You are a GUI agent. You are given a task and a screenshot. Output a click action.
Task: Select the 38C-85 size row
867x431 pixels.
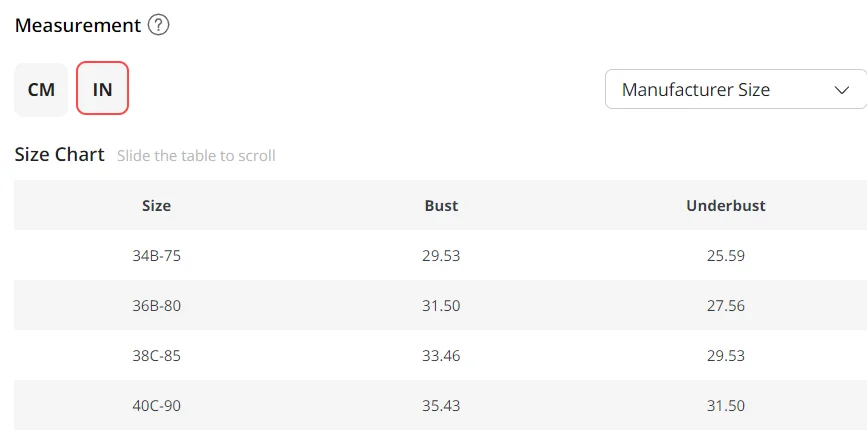tap(156, 356)
